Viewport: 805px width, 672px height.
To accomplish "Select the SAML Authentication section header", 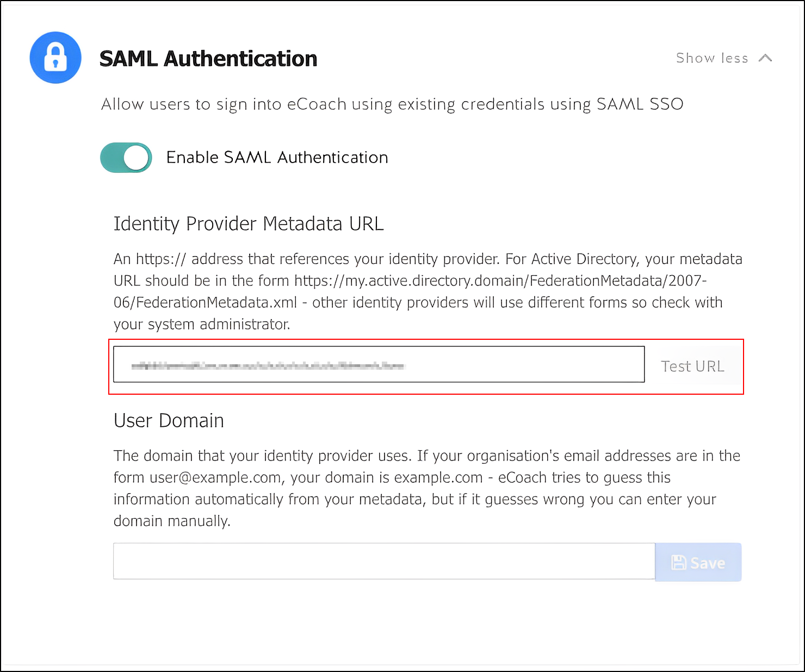I will tap(208, 58).
